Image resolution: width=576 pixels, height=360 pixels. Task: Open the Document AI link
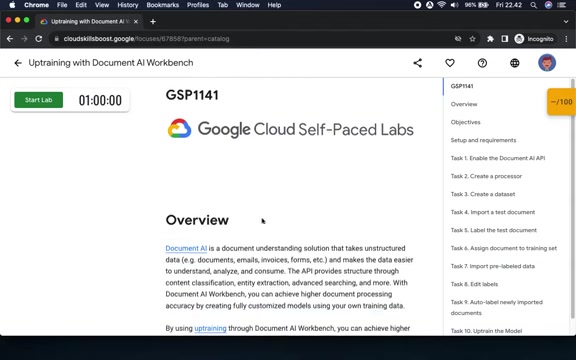(186, 248)
